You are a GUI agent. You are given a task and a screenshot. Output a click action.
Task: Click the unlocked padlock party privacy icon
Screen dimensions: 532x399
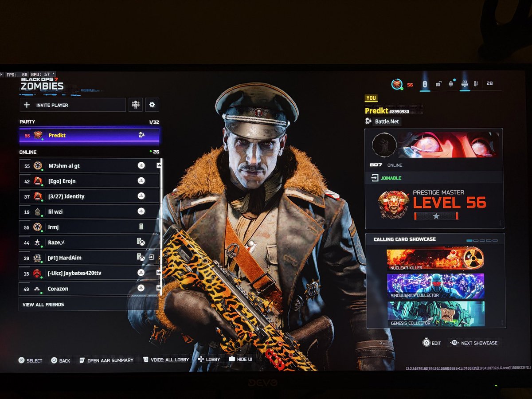click(438, 84)
